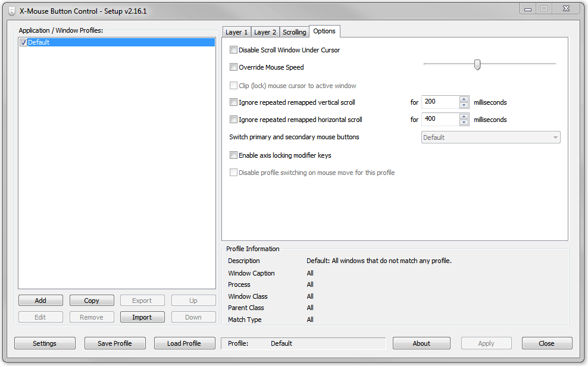This screenshot has height=366, width=588.
Task: Click the Import button
Action: pos(142,317)
